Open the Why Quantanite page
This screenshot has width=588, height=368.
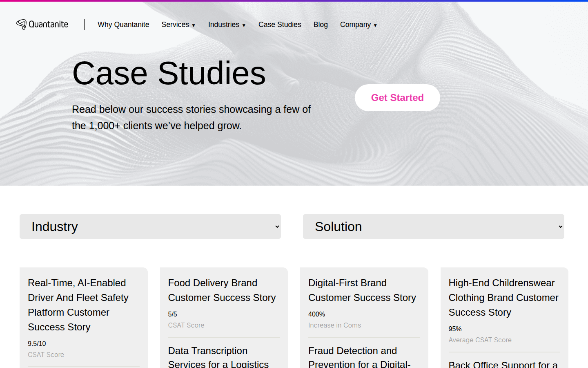pyautogui.click(x=123, y=25)
